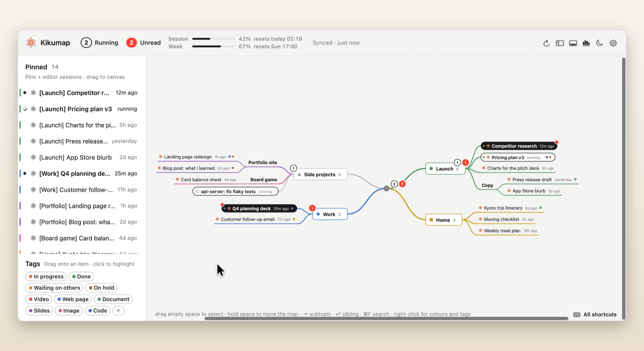This screenshot has height=351, width=644.
Task: Open the bar chart statistics icon
Action: tap(586, 43)
